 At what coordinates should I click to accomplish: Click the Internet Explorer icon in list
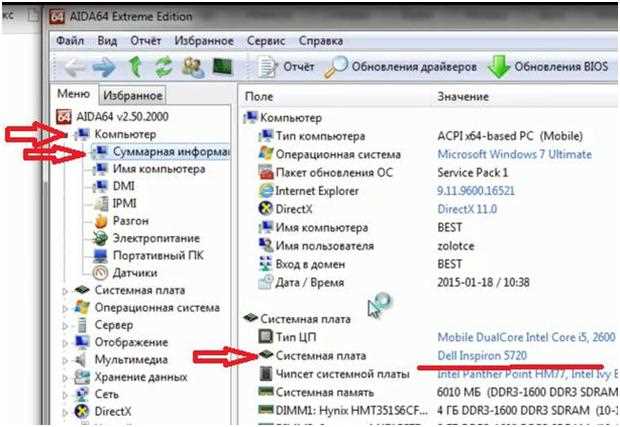click(x=266, y=191)
